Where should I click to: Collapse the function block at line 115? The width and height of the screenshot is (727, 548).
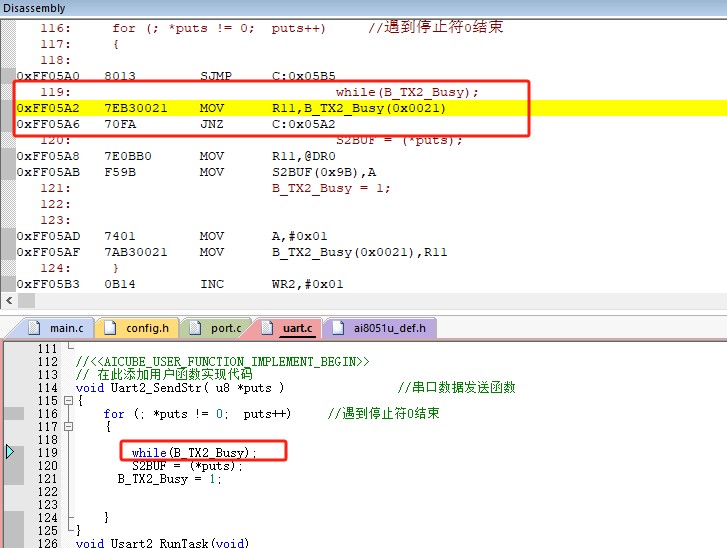[68, 401]
